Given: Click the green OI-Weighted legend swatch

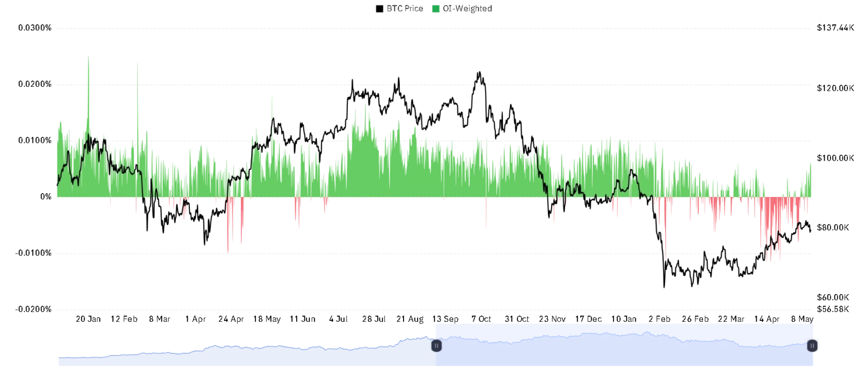Looking at the screenshot, I should (436, 9).
